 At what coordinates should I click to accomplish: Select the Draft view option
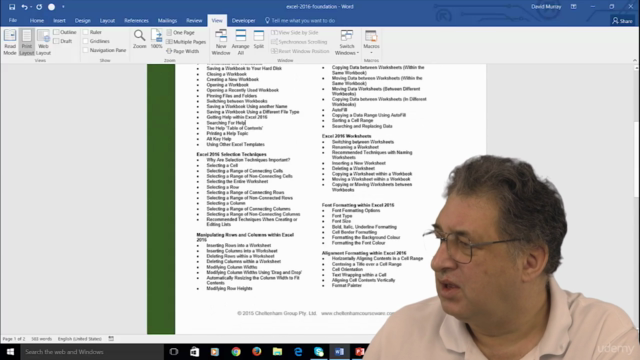(x=63, y=41)
